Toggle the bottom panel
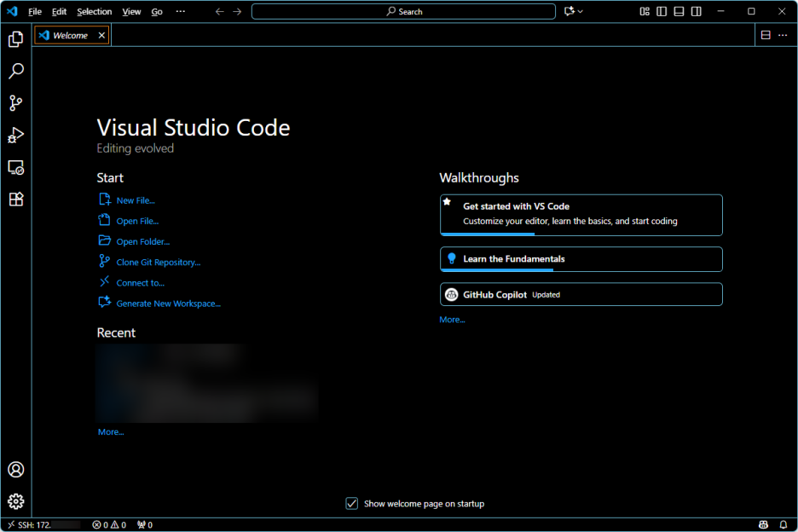Image resolution: width=798 pixels, height=532 pixels. tap(679, 11)
